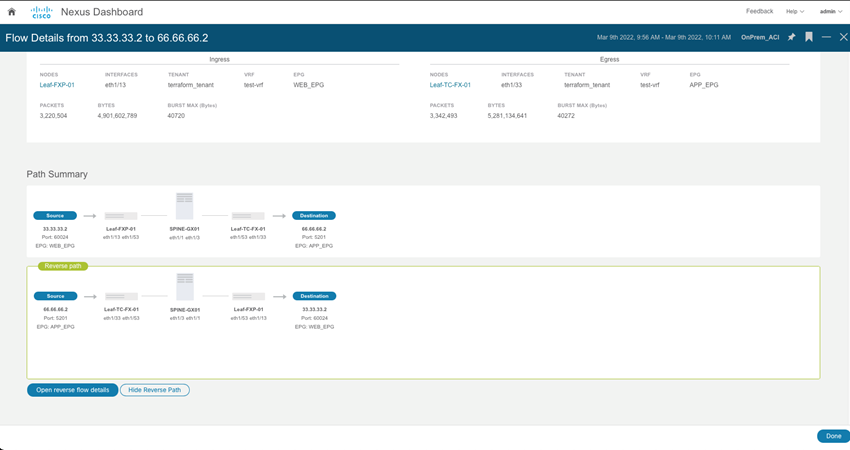
Task: Click the Destination badge in reverse path
Action: click(x=314, y=296)
